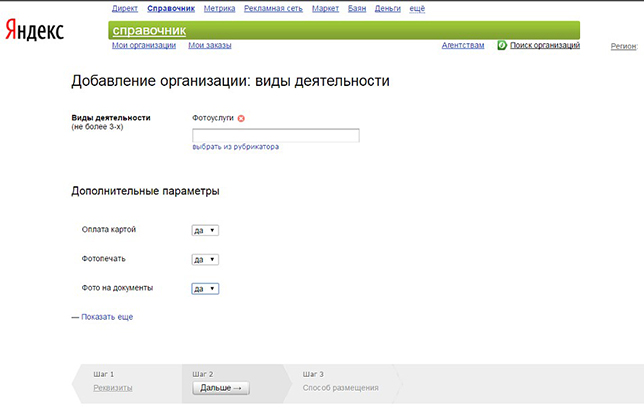The height and width of the screenshot is (420, 644).
Task: Open Рекламная сеть link
Action: [x=273, y=8]
